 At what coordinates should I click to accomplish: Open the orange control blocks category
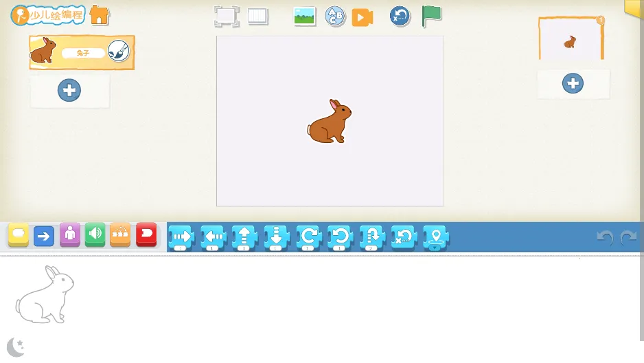click(120, 234)
